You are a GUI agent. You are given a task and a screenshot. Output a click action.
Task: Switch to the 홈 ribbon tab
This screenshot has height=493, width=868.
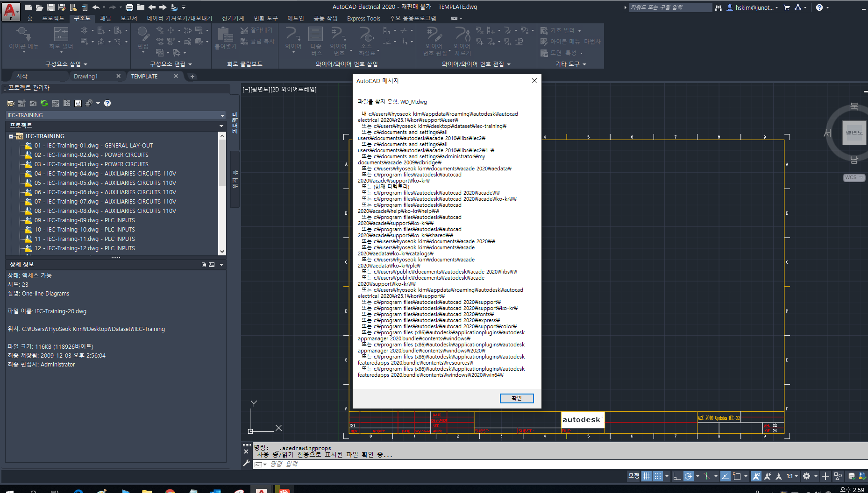[x=30, y=18]
